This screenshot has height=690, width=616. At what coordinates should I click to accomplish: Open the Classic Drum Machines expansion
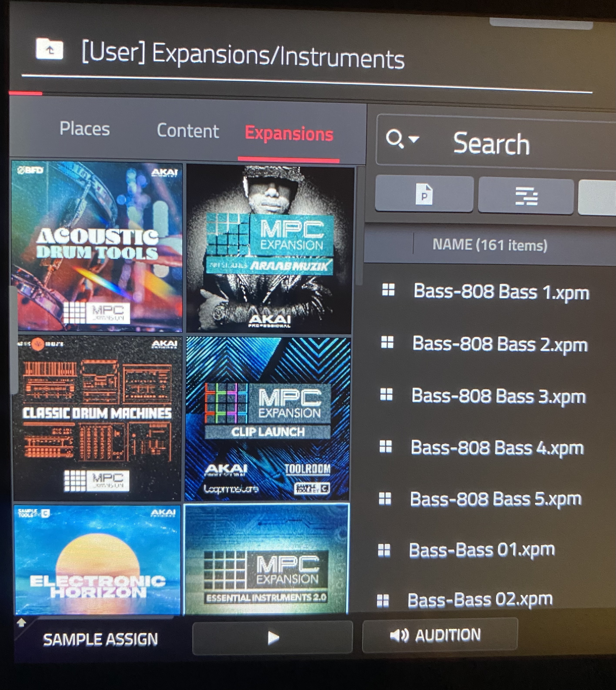[x=97, y=418]
